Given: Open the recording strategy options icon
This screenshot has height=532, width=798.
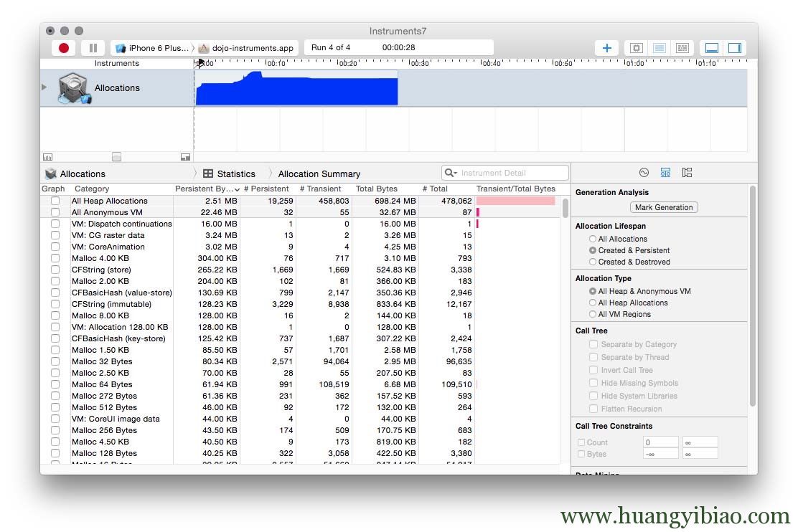Looking at the screenshot, I should pyautogui.click(x=636, y=48).
